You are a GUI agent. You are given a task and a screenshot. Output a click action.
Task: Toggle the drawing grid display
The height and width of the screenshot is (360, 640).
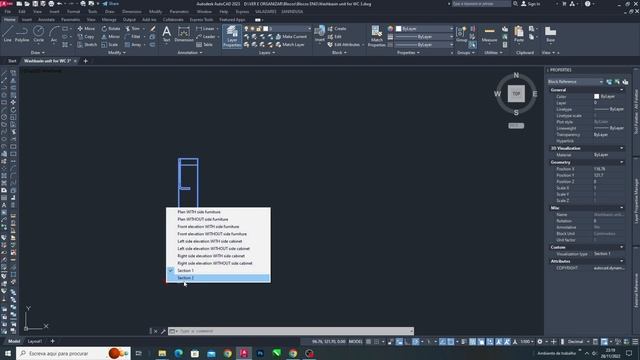(368, 342)
